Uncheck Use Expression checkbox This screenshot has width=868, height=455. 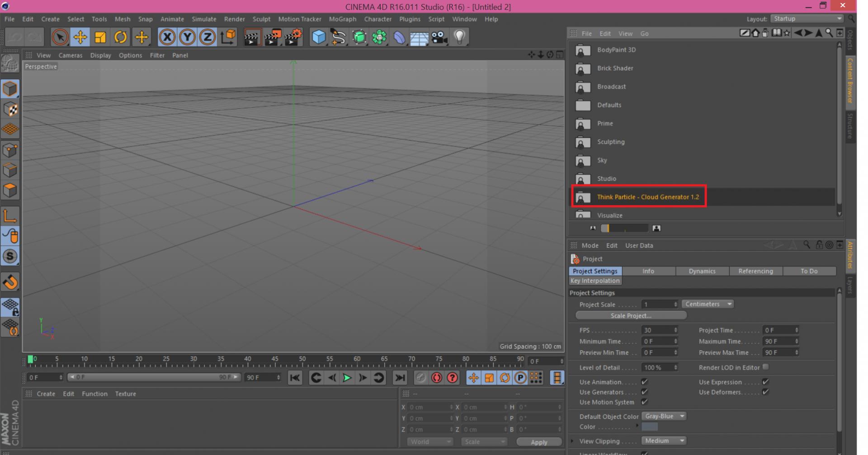(x=765, y=382)
